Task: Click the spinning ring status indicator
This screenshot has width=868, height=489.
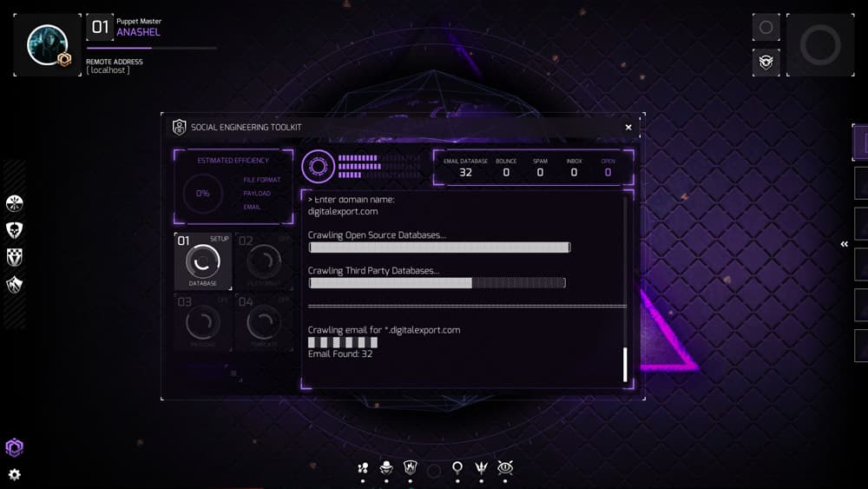Action: (319, 166)
